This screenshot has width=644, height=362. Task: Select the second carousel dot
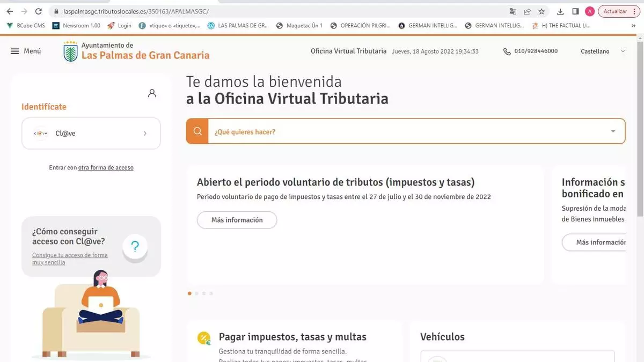click(x=197, y=293)
